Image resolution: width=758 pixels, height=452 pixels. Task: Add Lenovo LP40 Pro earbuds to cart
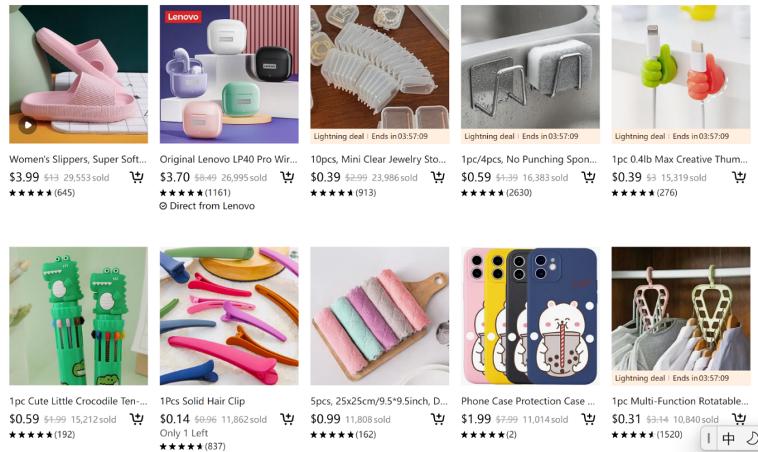tap(288, 177)
